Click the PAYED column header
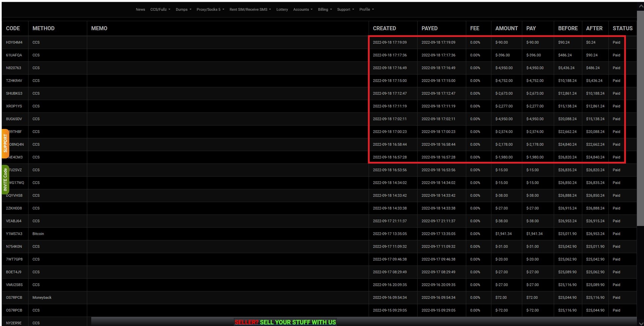 pos(429,28)
